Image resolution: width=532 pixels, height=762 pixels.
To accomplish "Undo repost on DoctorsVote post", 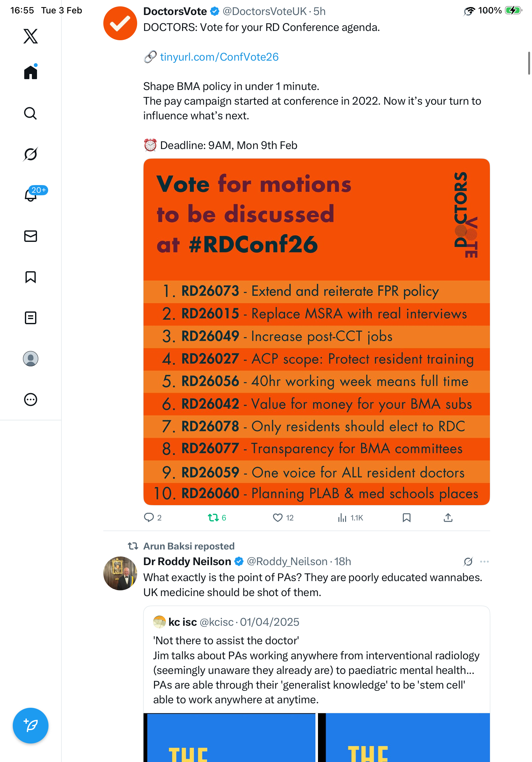I will (213, 518).
